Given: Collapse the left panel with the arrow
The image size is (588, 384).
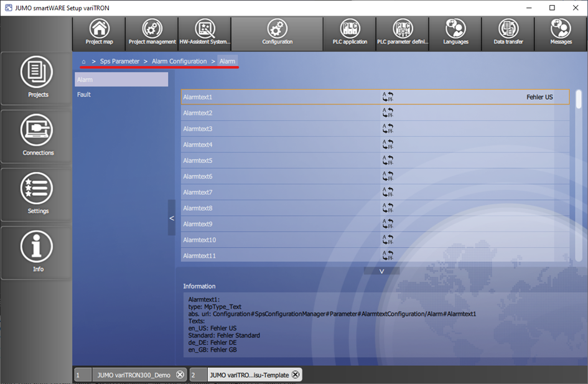Looking at the screenshot, I should point(172,218).
